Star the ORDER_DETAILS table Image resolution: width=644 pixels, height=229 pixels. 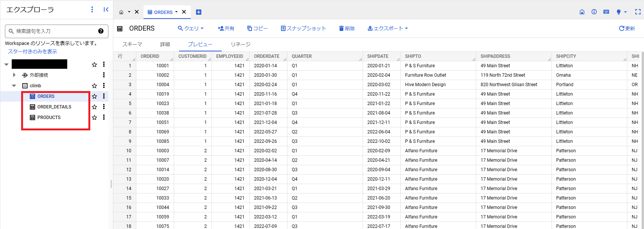coord(94,107)
